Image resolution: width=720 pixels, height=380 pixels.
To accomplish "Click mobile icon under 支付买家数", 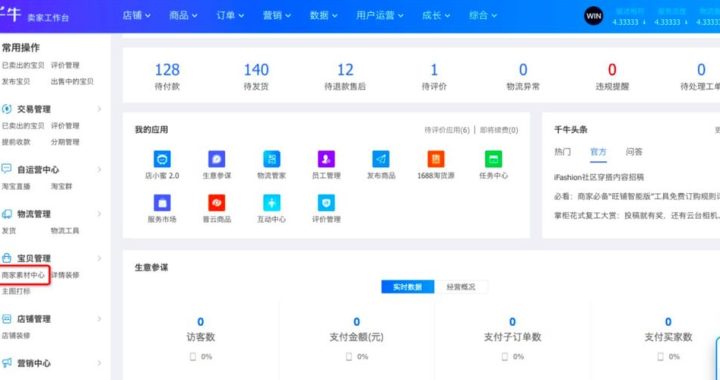I will click(x=660, y=357).
